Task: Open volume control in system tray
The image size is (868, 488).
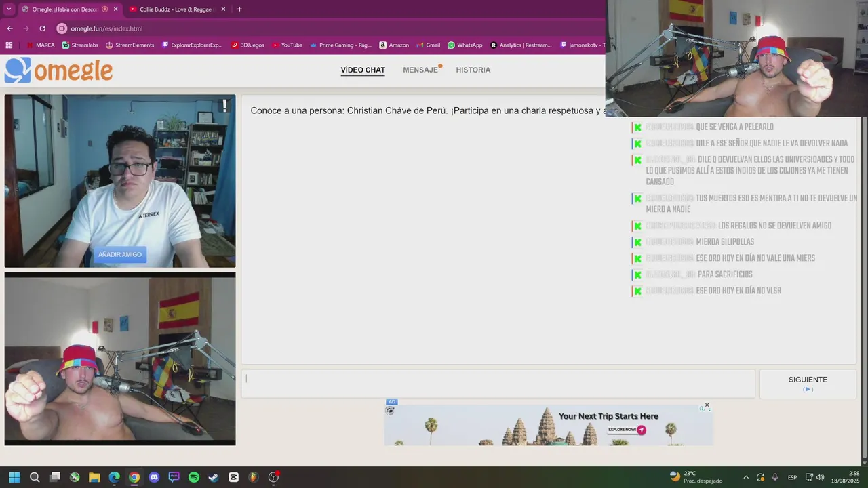Action: (x=821, y=477)
